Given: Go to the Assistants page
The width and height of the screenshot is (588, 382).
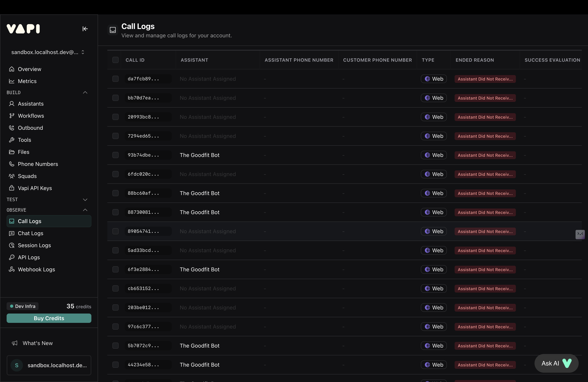Looking at the screenshot, I should coord(31,104).
